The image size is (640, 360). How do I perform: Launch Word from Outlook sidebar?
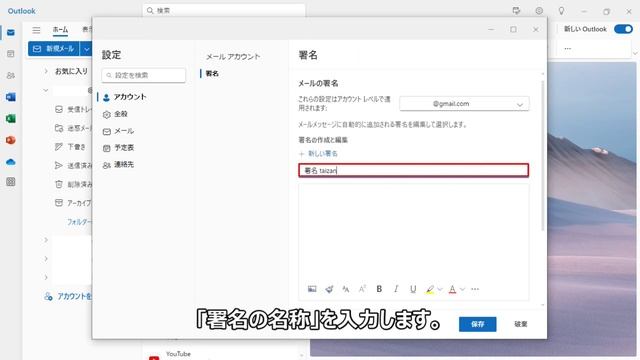pos(11,97)
